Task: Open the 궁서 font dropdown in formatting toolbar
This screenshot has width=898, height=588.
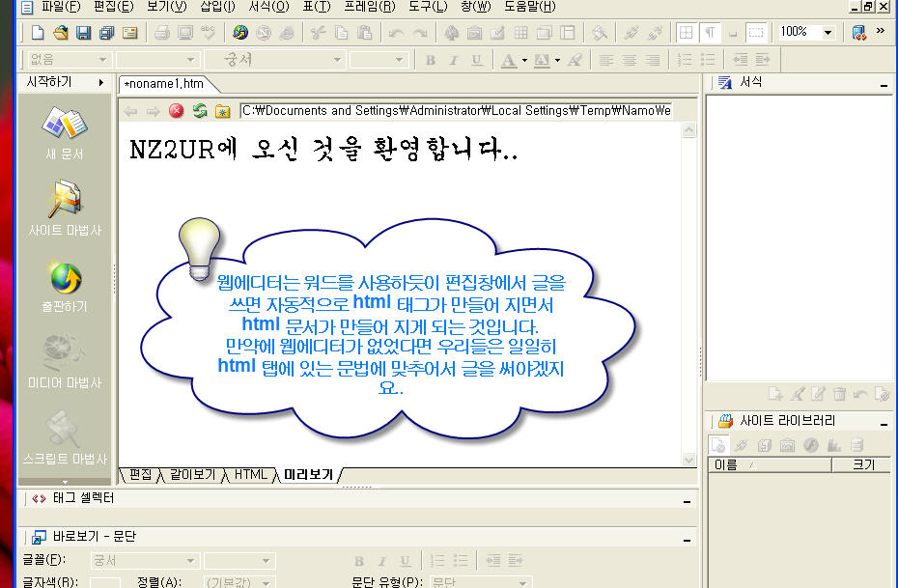Action: point(337,60)
